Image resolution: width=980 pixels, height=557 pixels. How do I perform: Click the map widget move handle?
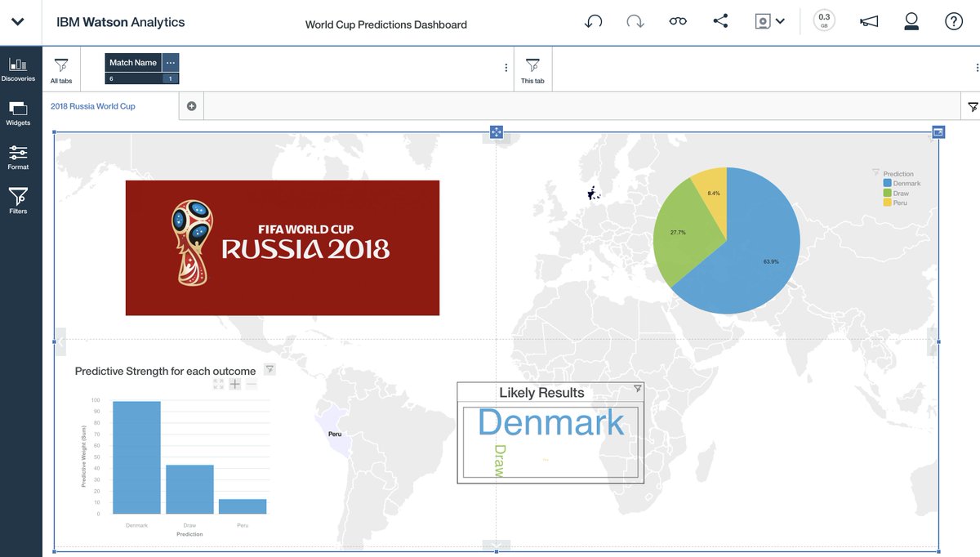coord(497,132)
